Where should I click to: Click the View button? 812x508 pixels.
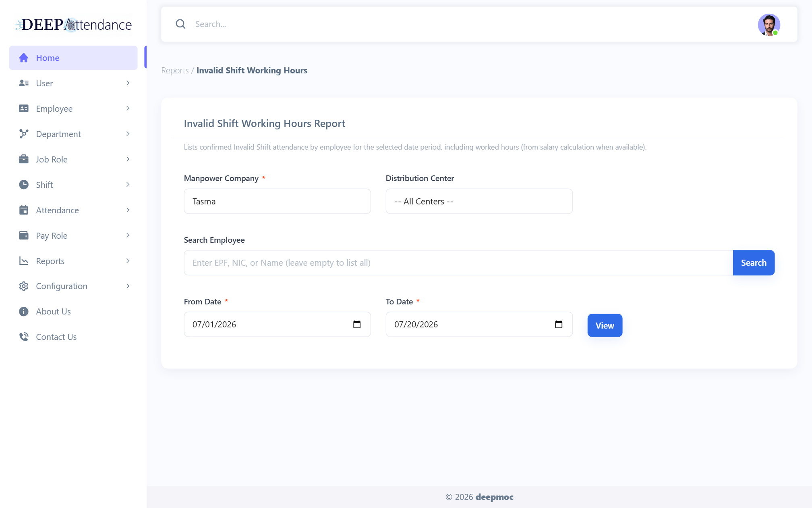(605, 325)
